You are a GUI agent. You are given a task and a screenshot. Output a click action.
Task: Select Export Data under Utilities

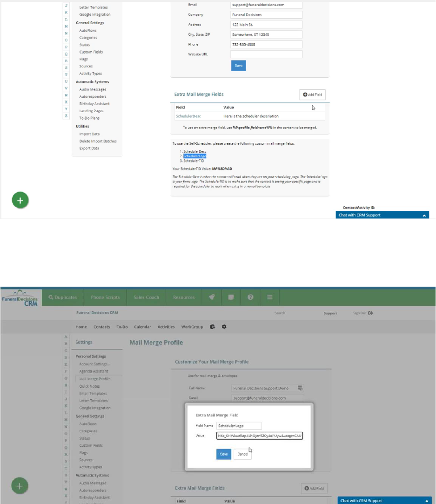(x=89, y=148)
